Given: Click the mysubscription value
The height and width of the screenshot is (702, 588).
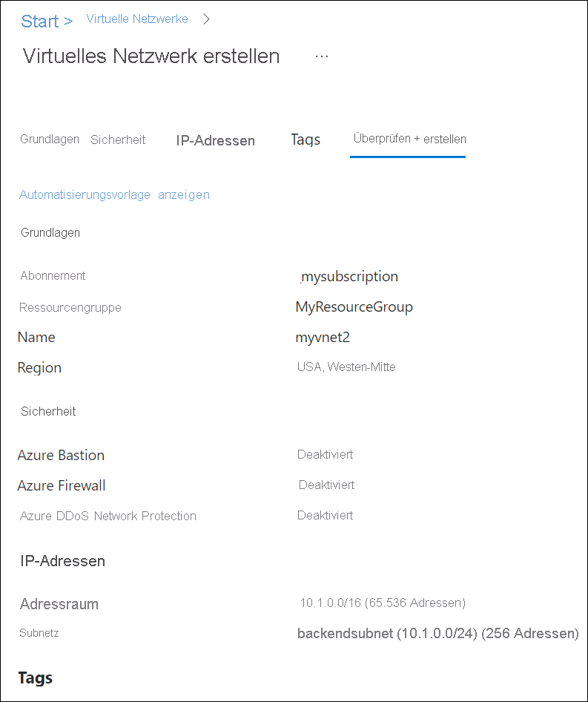Looking at the screenshot, I should click(349, 277).
